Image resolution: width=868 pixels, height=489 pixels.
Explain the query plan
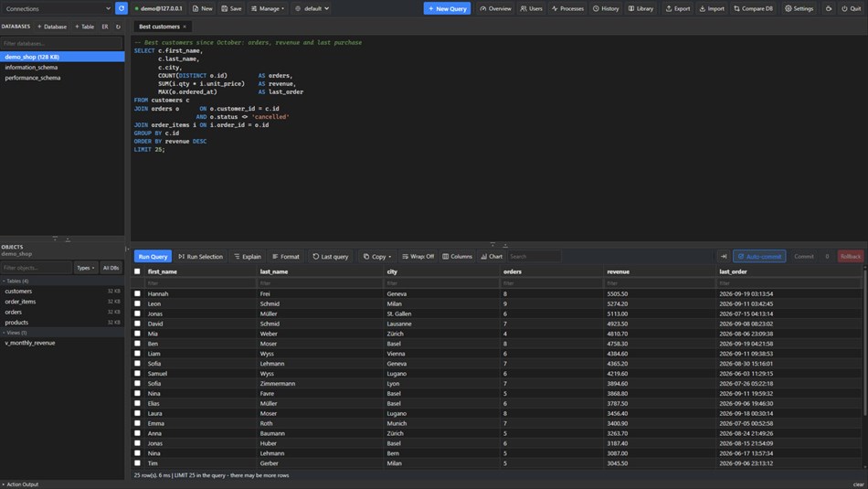click(x=248, y=257)
